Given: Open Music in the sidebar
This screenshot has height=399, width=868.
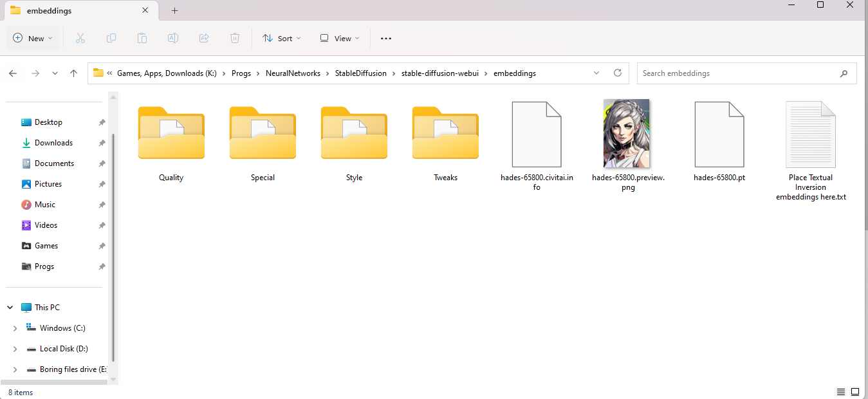Looking at the screenshot, I should 45,205.
